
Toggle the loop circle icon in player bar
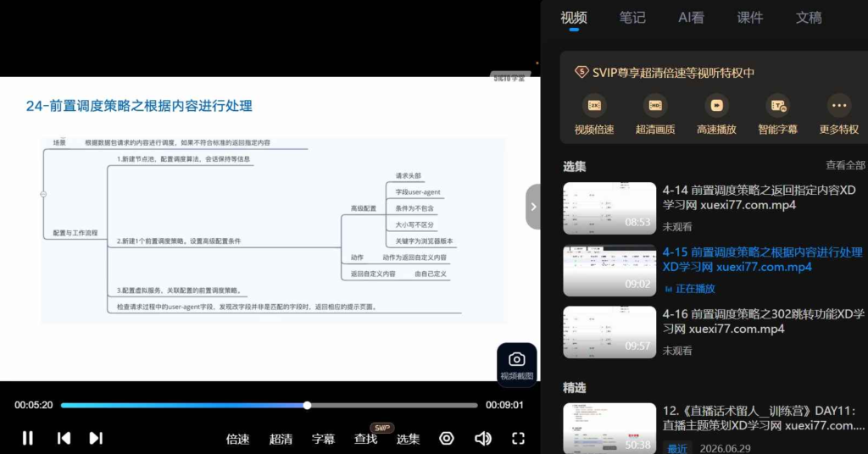[x=446, y=439]
